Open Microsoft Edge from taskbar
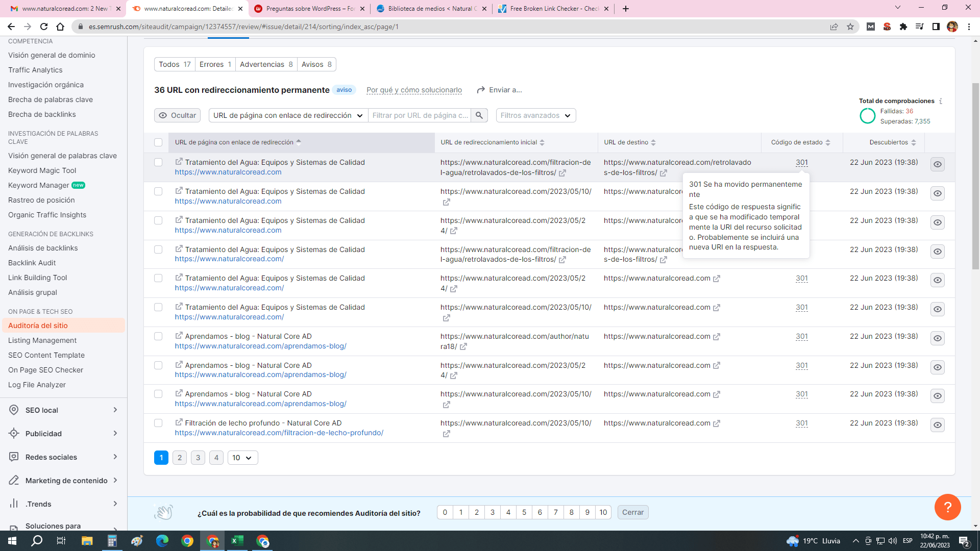 click(x=162, y=541)
